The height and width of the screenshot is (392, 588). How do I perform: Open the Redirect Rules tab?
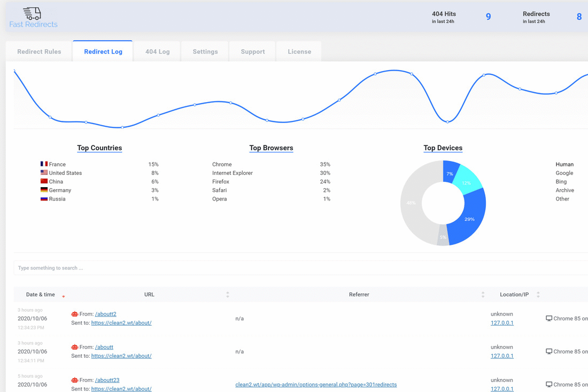tap(39, 52)
